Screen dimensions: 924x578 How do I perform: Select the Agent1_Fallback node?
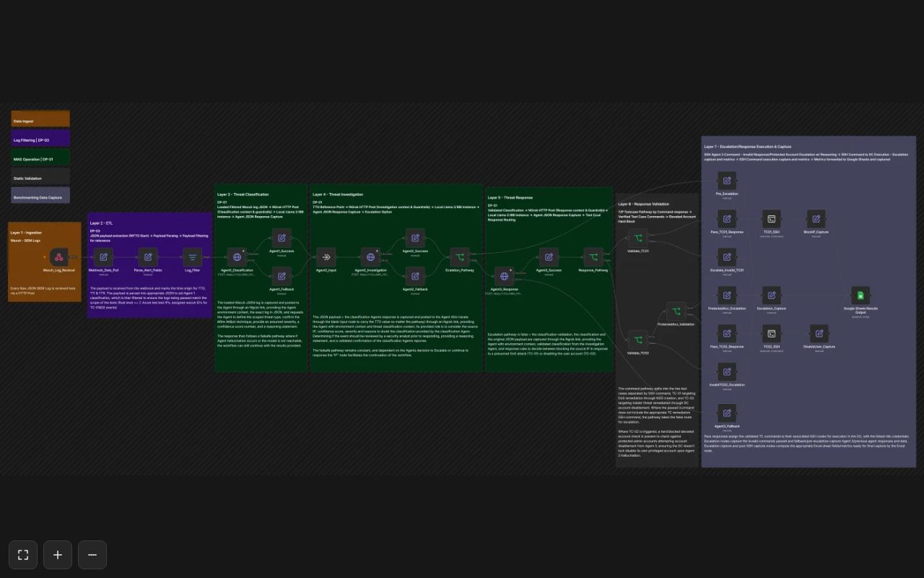pyautogui.click(x=282, y=276)
